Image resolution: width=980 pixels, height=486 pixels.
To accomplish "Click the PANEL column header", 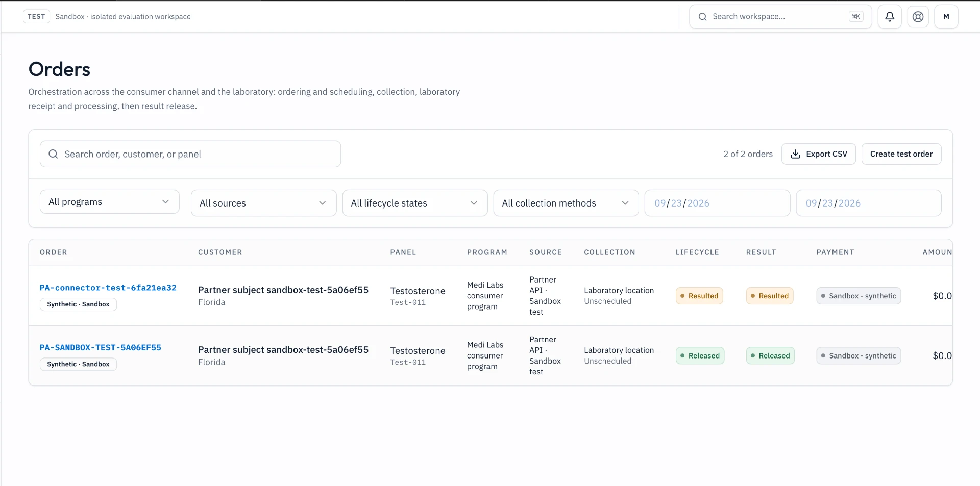I will (x=403, y=252).
